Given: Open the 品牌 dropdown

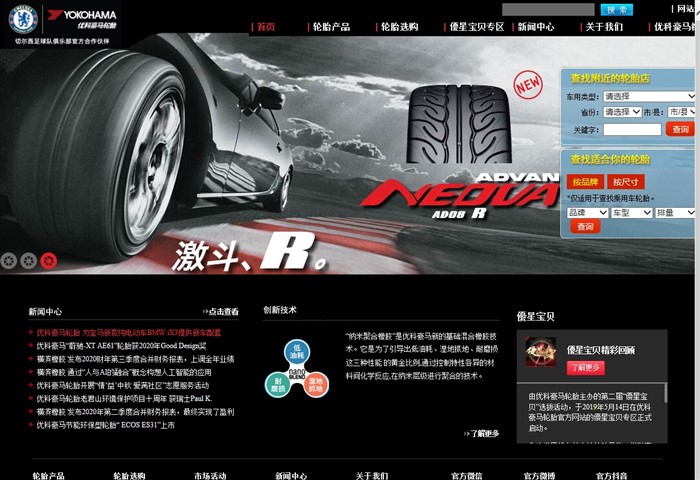Looking at the screenshot, I should [587, 213].
